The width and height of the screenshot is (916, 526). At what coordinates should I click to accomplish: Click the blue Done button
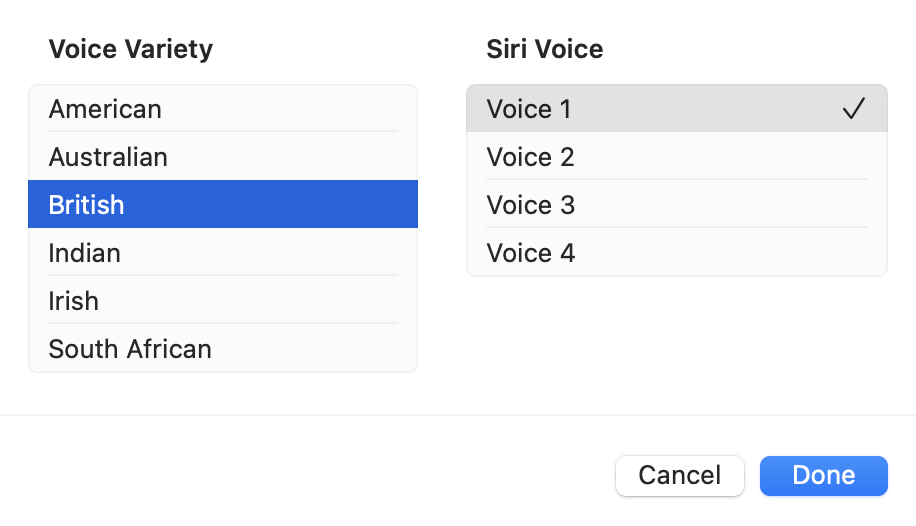[823, 475]
